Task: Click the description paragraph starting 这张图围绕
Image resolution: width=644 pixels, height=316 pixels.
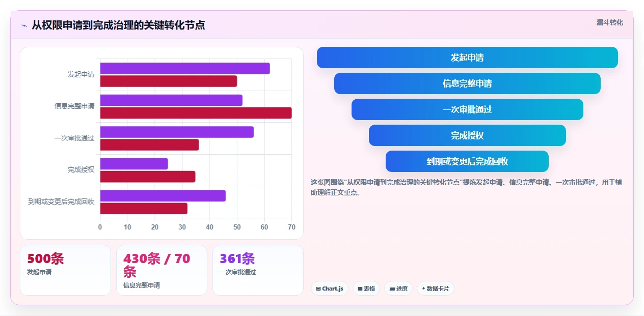Action: pos(466,187)
